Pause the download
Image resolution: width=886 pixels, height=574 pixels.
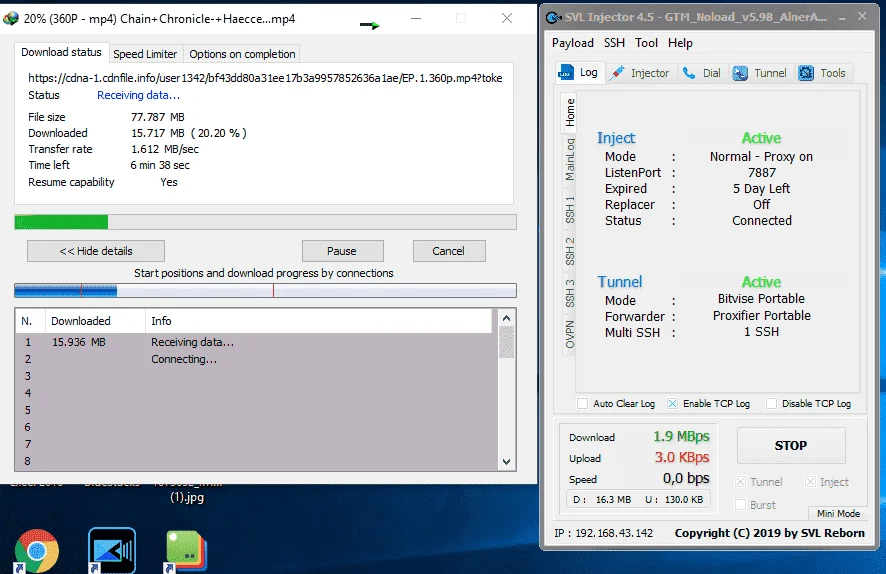tap(342, 251)
